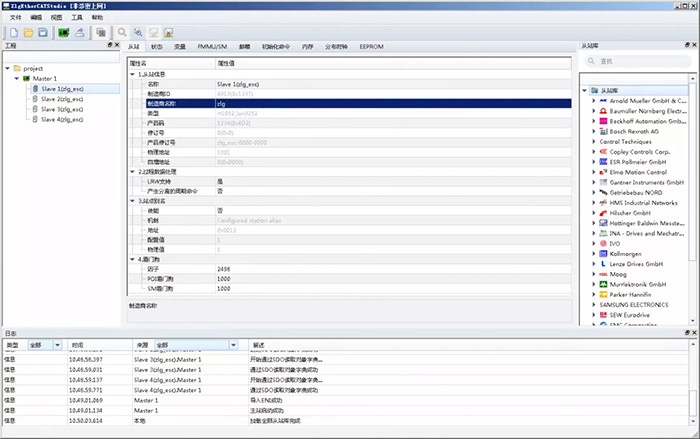Click the Hilscher GmbH red vendor logo
The width and height of the screenshot is (700, 439).
(603, 213)
